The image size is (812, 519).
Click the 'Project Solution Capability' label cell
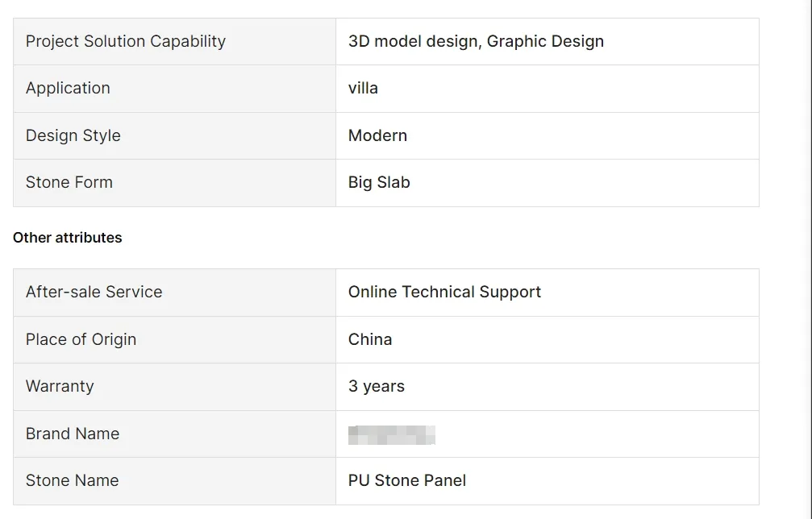[126, 42]
